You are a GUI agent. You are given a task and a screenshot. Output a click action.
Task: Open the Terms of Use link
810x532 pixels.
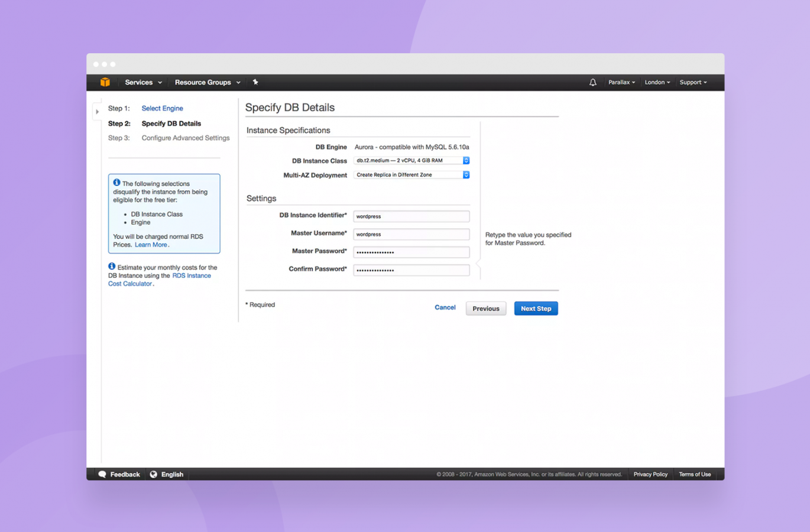pyautogui.click(x=695, y=475)
